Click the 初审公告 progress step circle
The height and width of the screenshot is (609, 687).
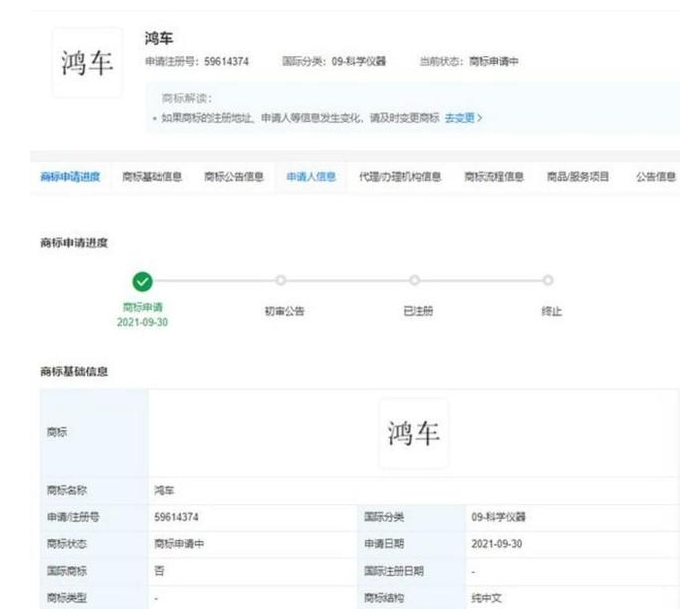click(x=281, y=281)
